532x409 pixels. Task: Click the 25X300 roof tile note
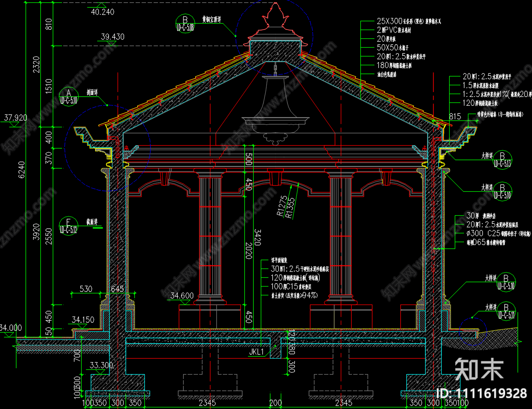point(409,21)
